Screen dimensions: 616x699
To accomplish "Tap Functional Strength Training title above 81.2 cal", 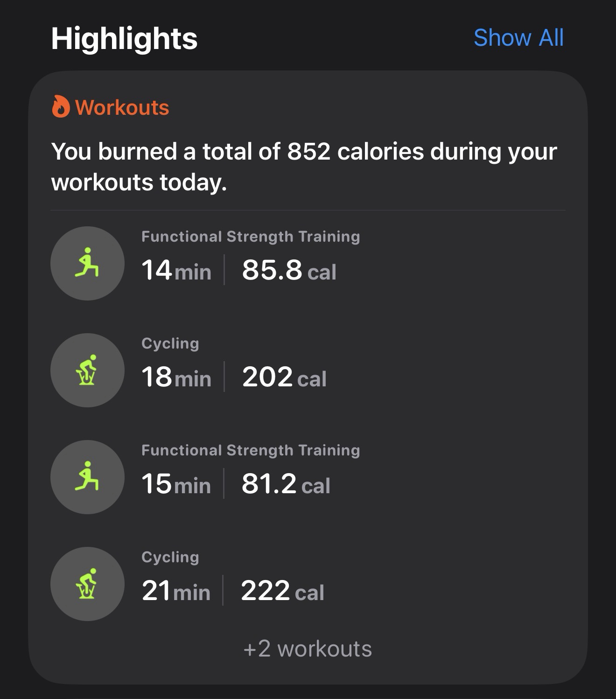I will (251, 450).
